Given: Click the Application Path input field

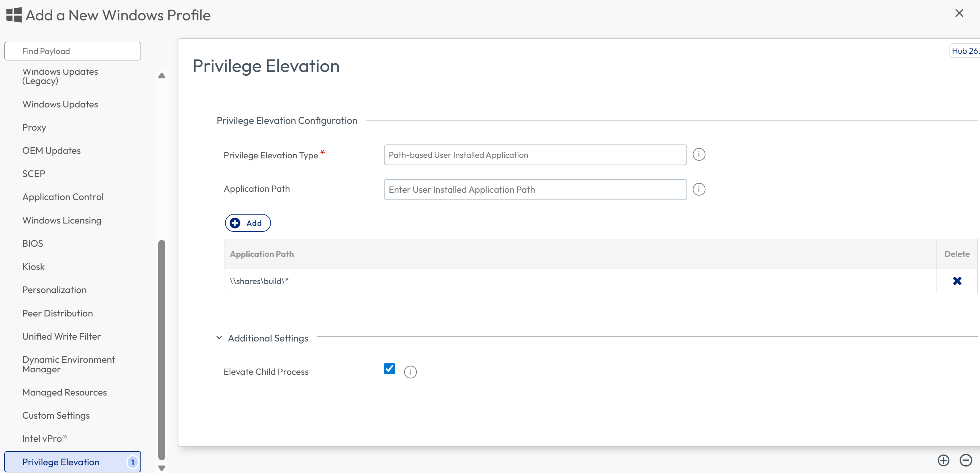Looking at the screenshot, I should pos(535,190).
